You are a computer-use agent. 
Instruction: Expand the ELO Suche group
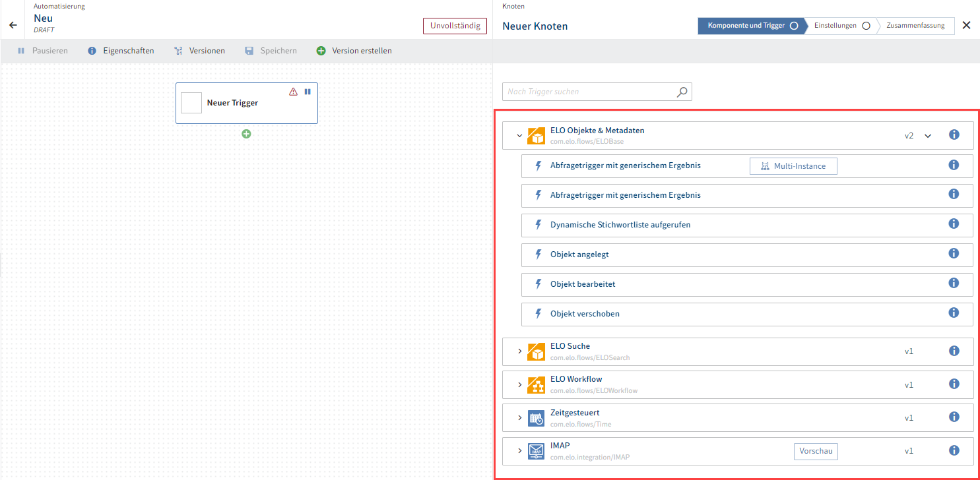coord(519,351)
